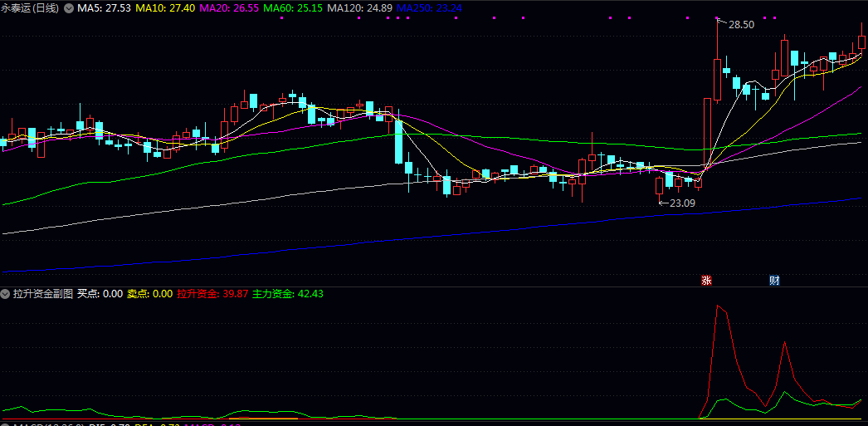Select the MA5 moving average label
Viewport: 868px width, 426px height.
tap(105, 7)
